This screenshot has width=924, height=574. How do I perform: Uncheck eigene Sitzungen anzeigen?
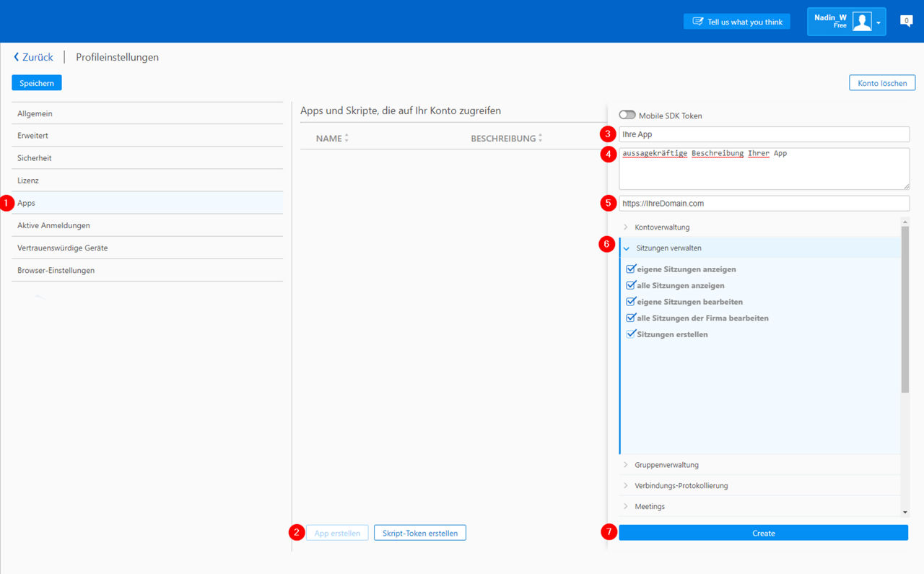coord(630,269)
